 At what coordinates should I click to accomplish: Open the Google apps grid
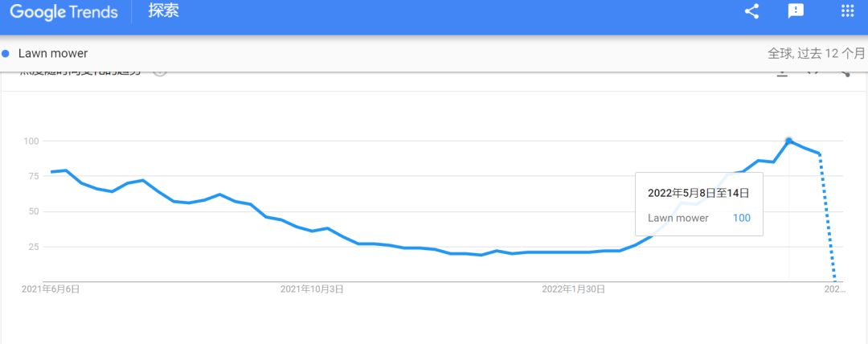click(x=847, y=11)
